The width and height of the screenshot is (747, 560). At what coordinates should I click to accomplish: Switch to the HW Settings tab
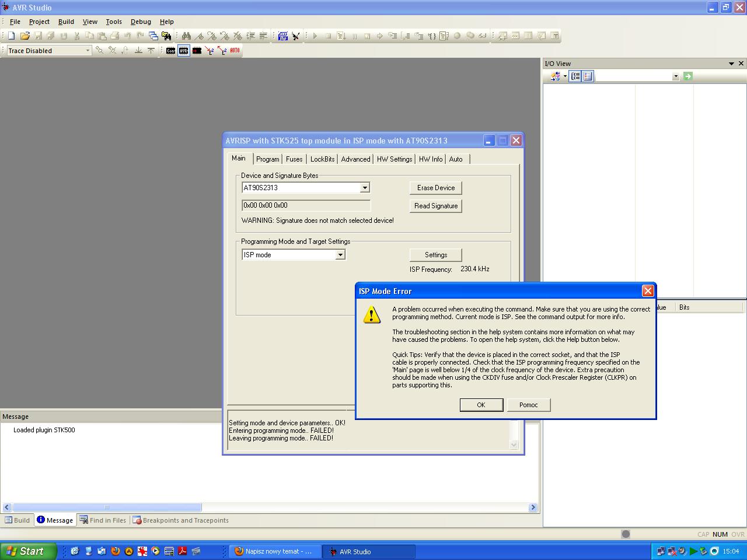coord(395,159)
